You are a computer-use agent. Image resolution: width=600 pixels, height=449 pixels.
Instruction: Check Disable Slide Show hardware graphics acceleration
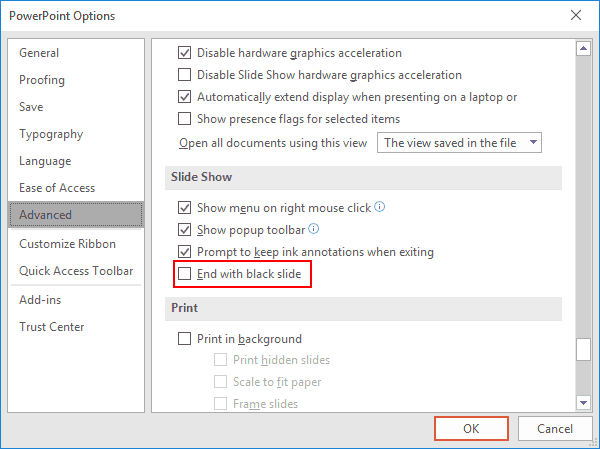[184, 75]
